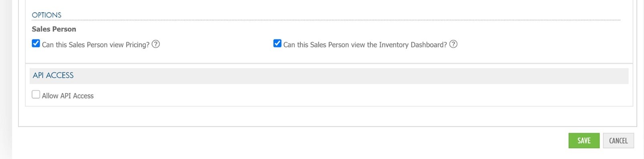The width and height of the screenshot is (644, 159).
Task: Select the Sales Person subheading
Action: [54, 29]
